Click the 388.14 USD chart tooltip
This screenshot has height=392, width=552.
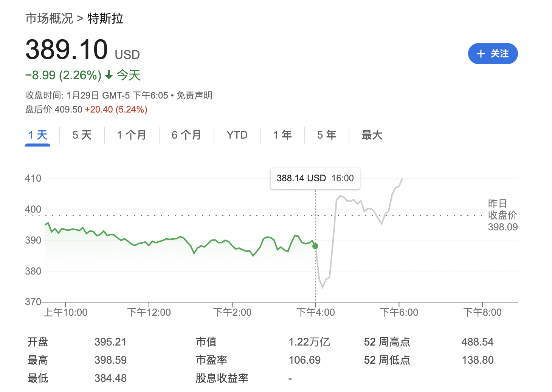[x=315, y=178]
